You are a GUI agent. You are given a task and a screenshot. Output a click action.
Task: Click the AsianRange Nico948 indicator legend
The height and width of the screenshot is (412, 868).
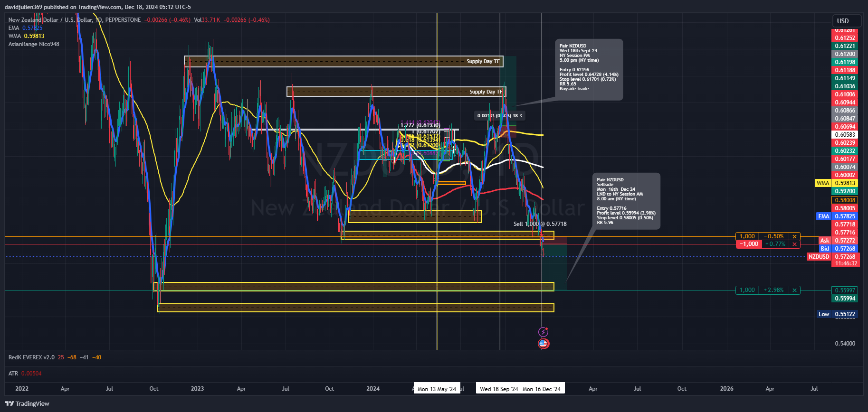pyautogui.click(x=34, y=44)
